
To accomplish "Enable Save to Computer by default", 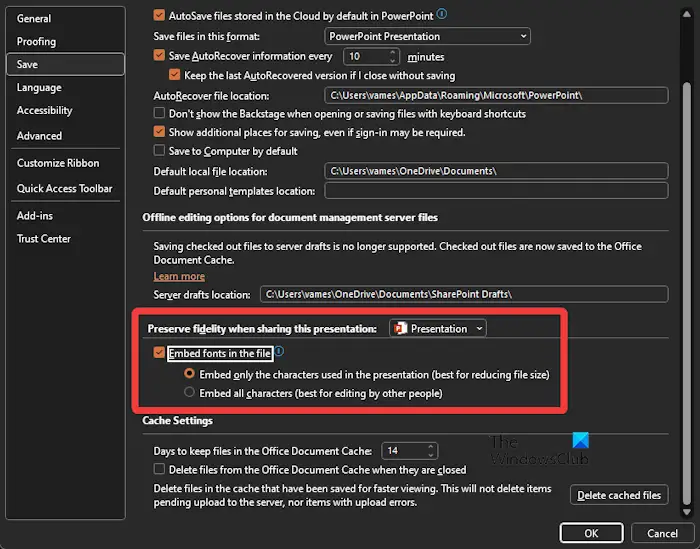I will coord(159,150).
